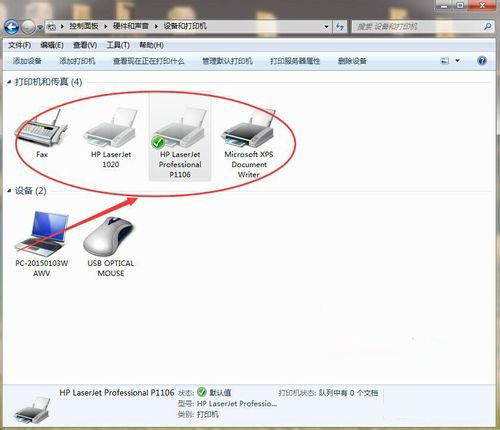Select the Fax device icon
Viewport: 500px width, 430px height.
42,133
